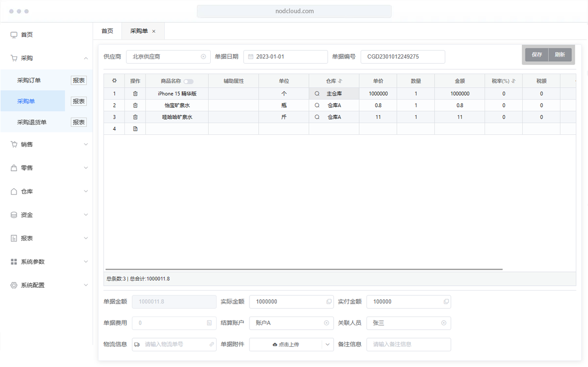Switch to the 首页 tab

coord(107,31)
